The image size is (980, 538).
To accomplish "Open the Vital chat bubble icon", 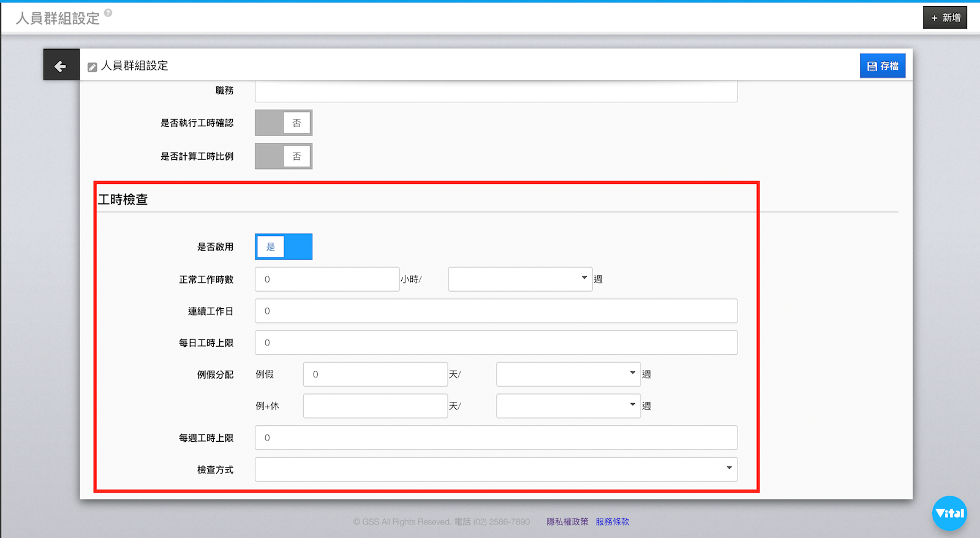I will coord(949,513).
